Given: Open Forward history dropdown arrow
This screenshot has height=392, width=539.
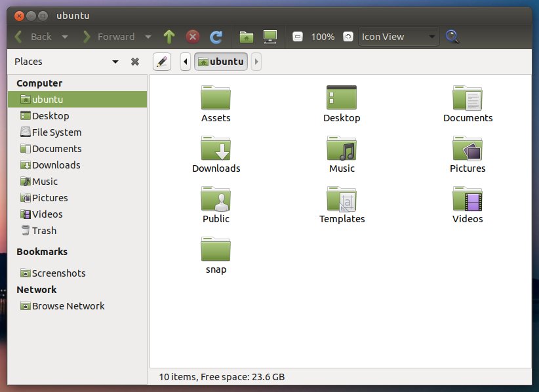Looking at the screenshot, I should [148, 37].
